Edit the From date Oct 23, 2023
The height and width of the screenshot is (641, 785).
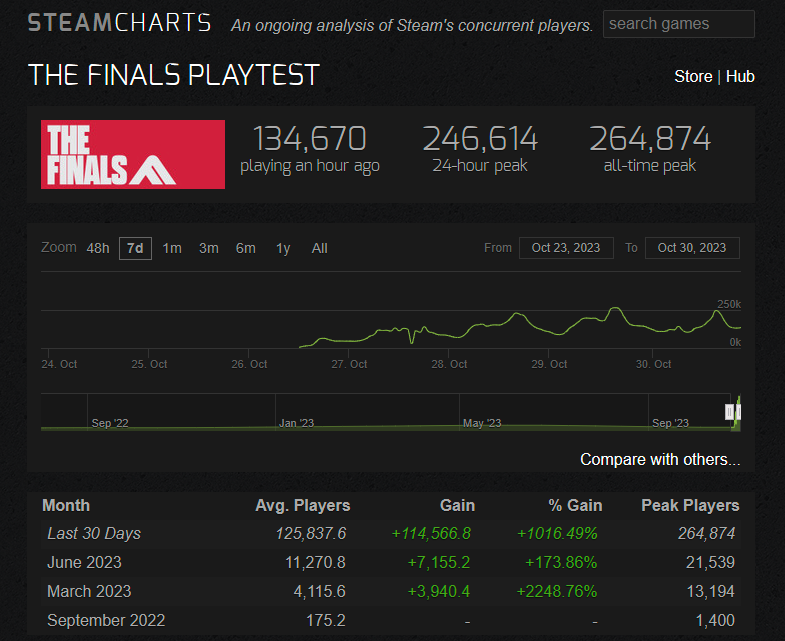[566, 248]
